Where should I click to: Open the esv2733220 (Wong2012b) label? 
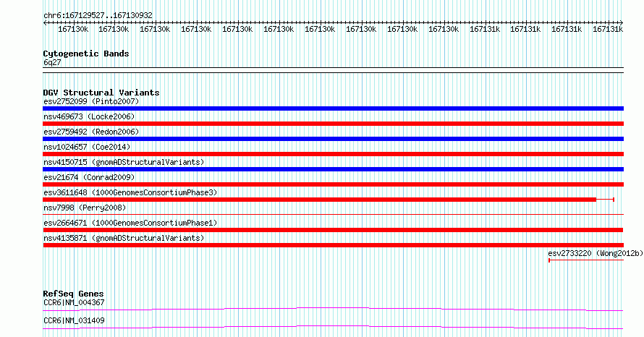596,253
